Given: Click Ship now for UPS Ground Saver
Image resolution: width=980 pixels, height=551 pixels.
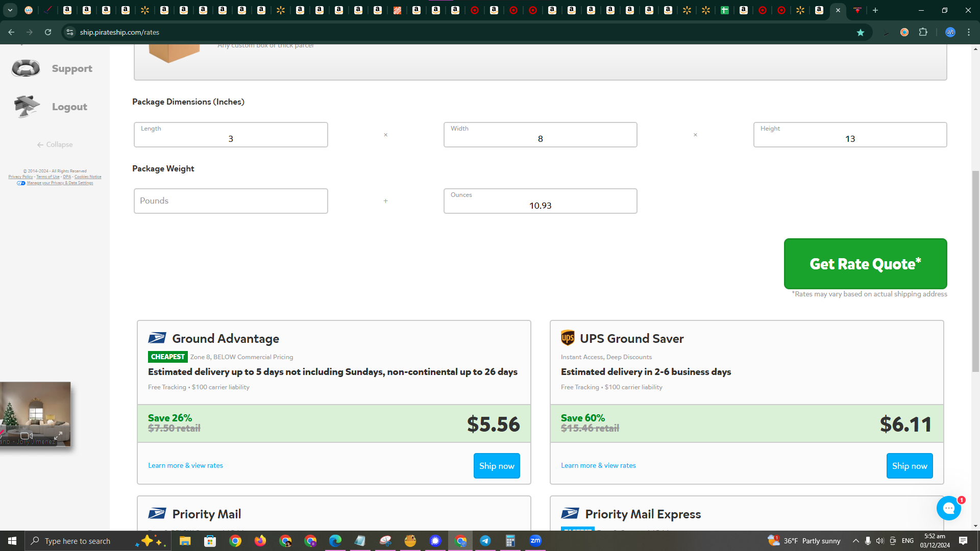Looking at the screenshot, I should point(910,466).
